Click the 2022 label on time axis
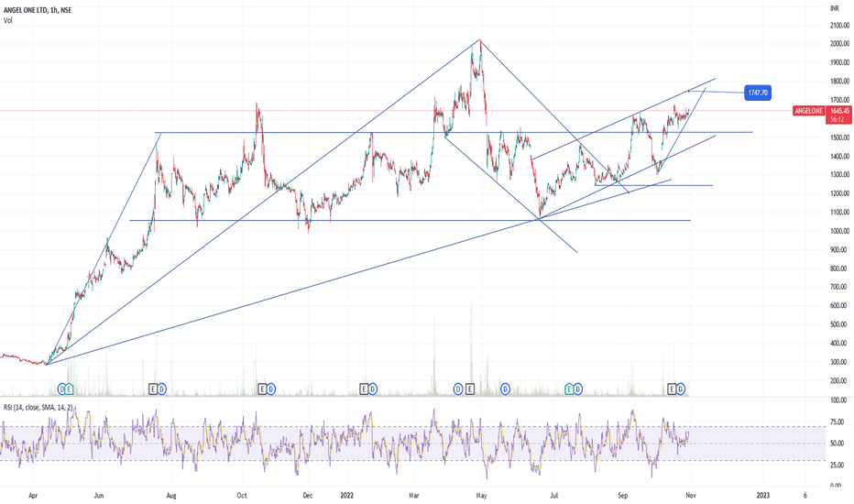The width and height of the screenshot is (854, 504). coord(347,495)
